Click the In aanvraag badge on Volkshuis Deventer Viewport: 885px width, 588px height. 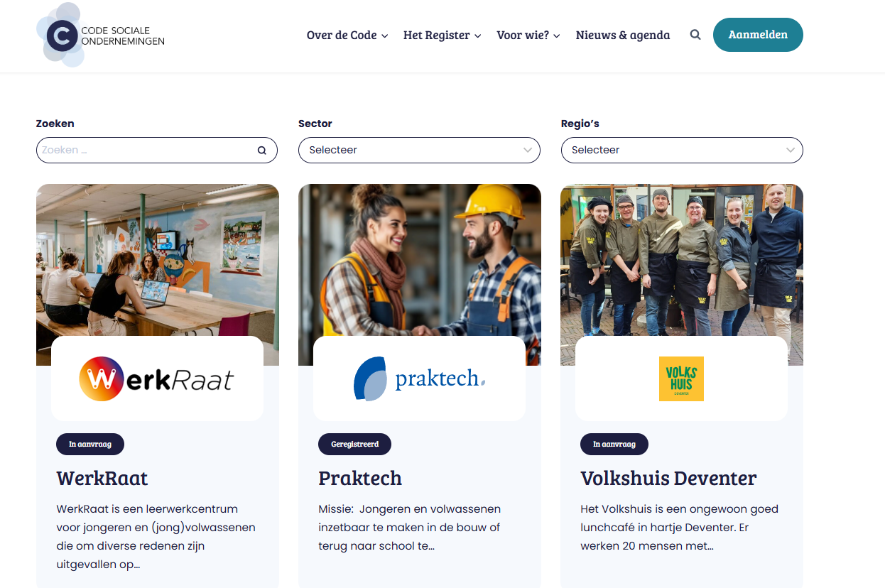[614, 444]
